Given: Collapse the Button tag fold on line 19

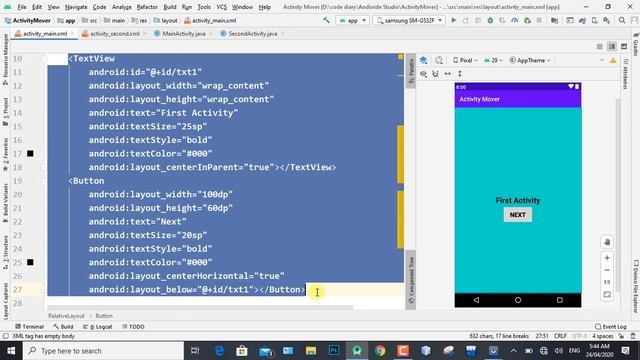Looking at the screenshot, I should [x=44, y=181].
